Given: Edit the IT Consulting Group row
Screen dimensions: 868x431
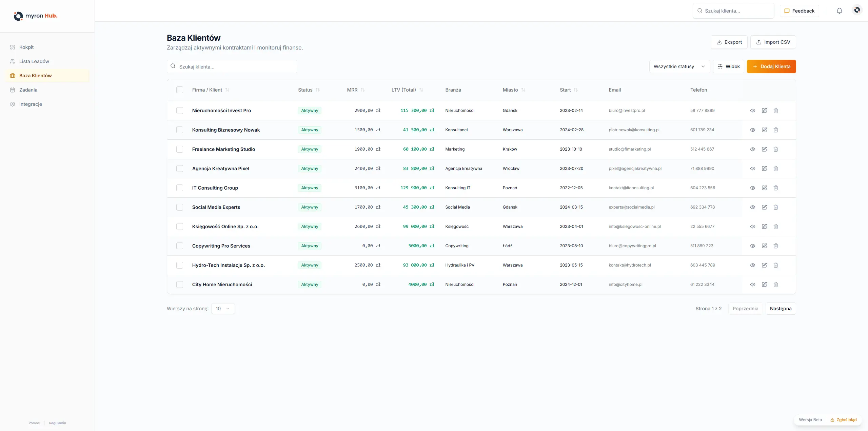Looking at the screenshot, I should [764, 188].
